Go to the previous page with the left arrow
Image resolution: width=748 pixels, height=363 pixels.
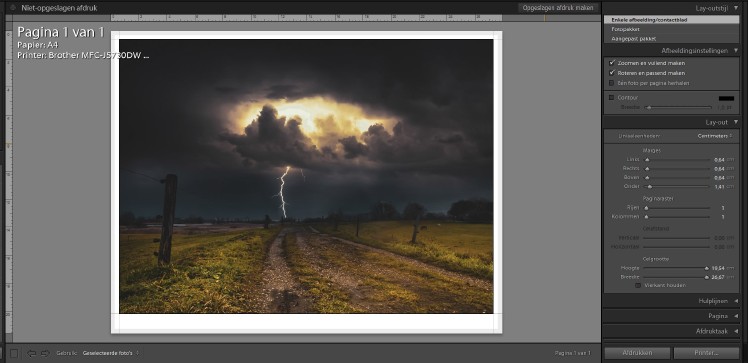click(32, 353)
